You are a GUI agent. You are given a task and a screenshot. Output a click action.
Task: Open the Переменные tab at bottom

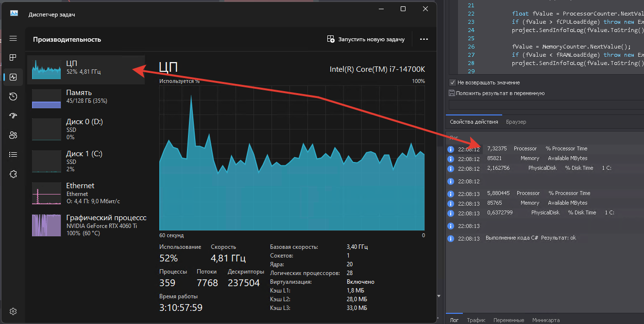tap(508, 320)
